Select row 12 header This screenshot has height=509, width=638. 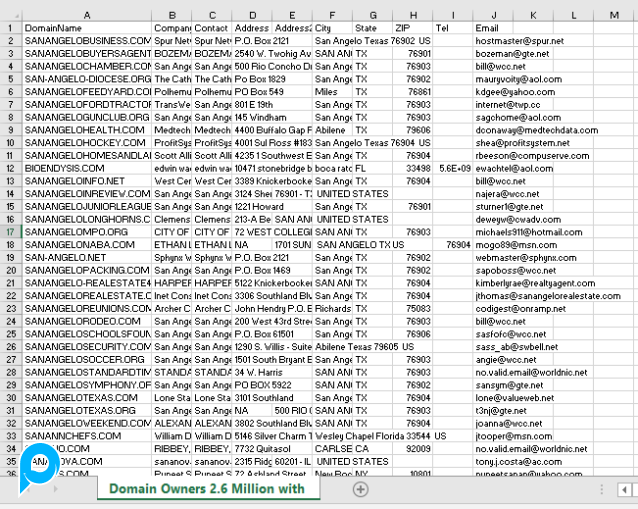[10, 168]
